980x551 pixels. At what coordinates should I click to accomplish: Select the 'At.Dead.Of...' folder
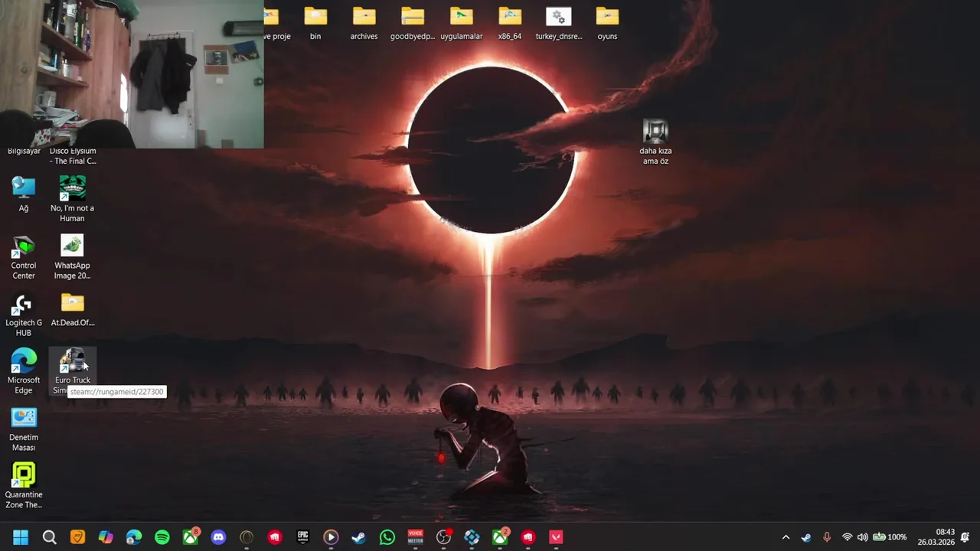[73, 310]
